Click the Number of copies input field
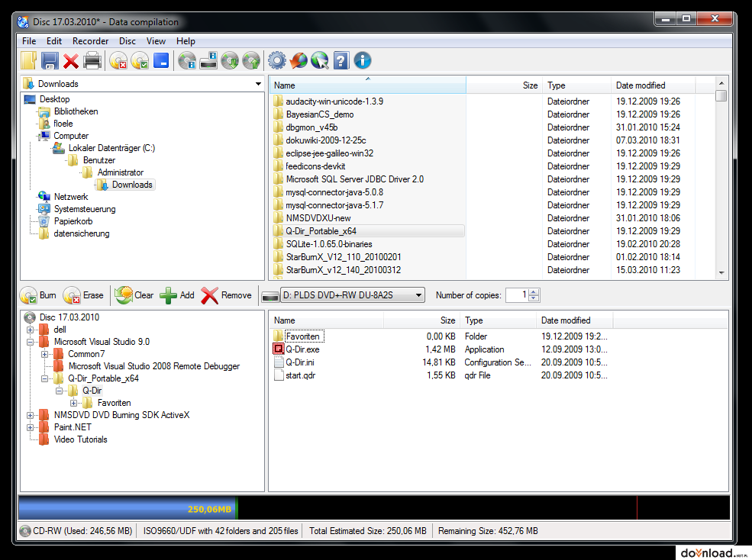The image size is (752, 560). click(x=517, y=295)
